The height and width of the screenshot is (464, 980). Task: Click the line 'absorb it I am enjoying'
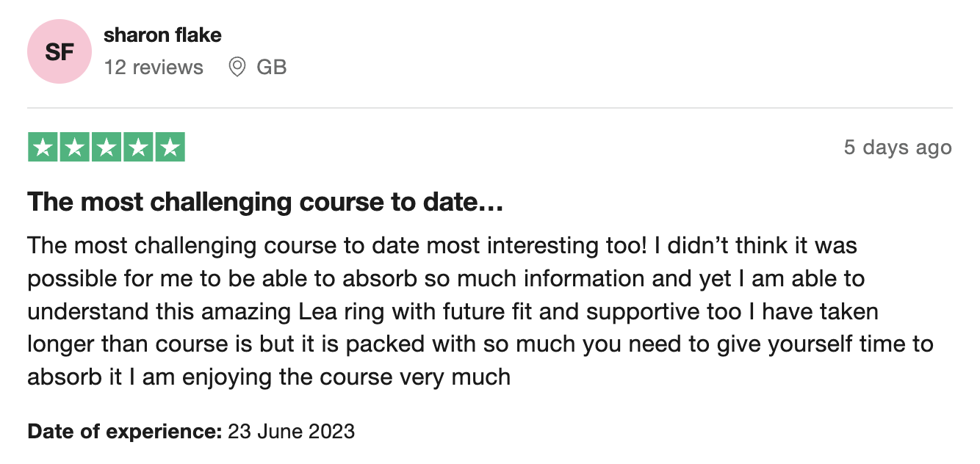pyautogui.click(x=269, y=378)
